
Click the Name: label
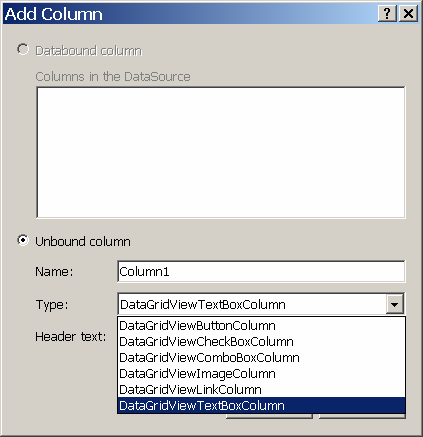pyautogui.click(x=54, y=272)
